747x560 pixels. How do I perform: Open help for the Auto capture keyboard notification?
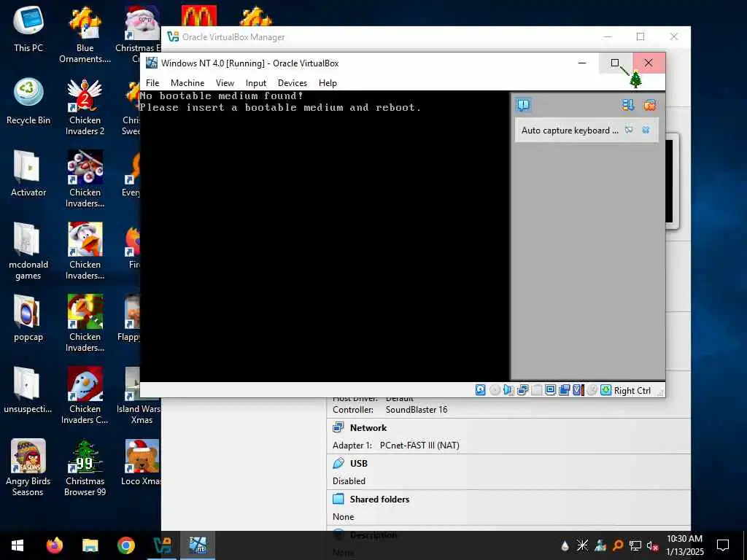(629, 130)
